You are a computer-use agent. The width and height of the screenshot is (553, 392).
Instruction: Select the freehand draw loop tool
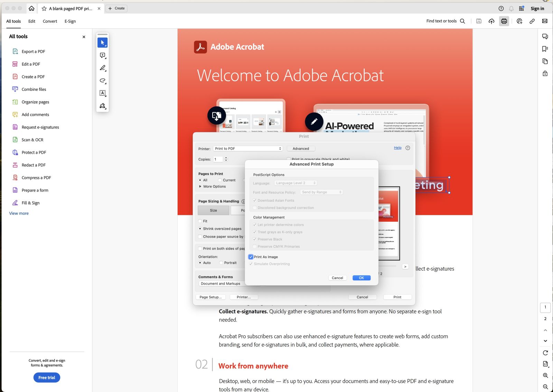(103, 80)
